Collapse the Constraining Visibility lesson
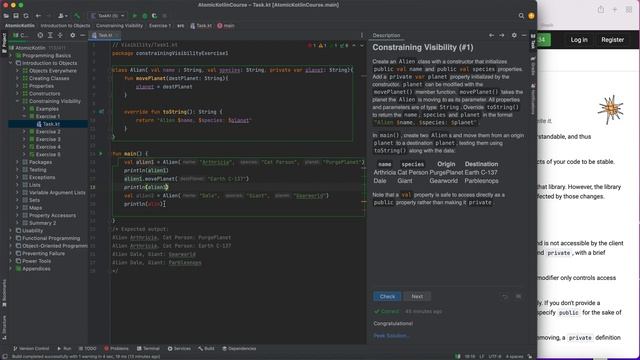640x360 pixels. [18, 101]
